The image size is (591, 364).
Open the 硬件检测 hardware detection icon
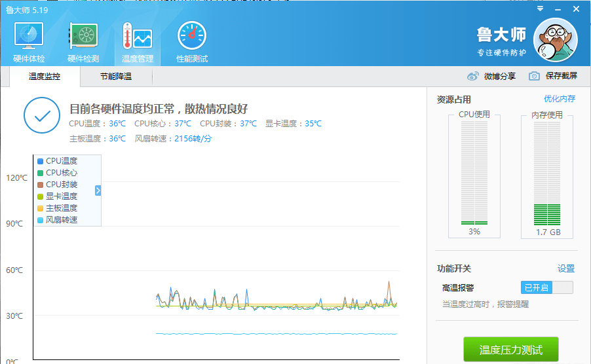83,36
